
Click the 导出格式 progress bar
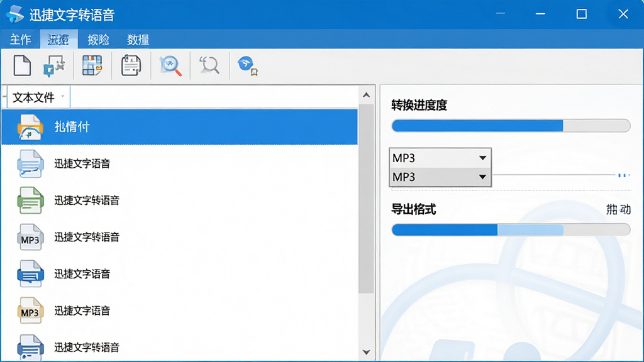511,229
